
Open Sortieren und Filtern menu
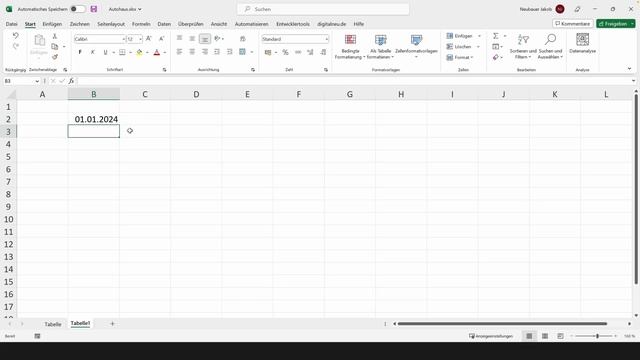pos(523,47)
